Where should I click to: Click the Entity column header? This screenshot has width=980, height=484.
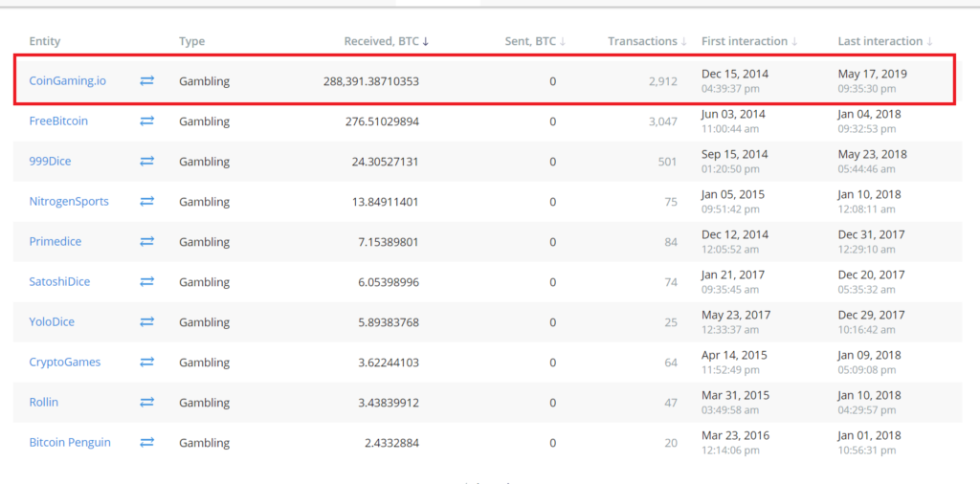(x=45, y=41)
